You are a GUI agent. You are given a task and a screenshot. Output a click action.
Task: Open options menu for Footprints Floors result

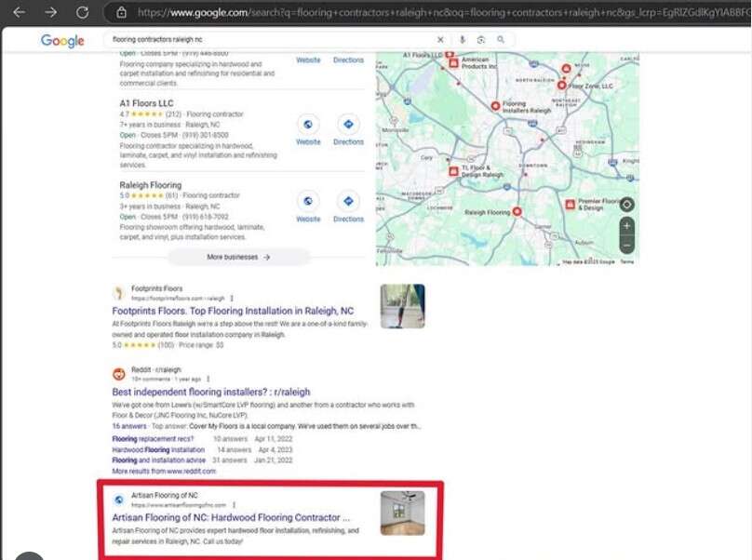232,298
